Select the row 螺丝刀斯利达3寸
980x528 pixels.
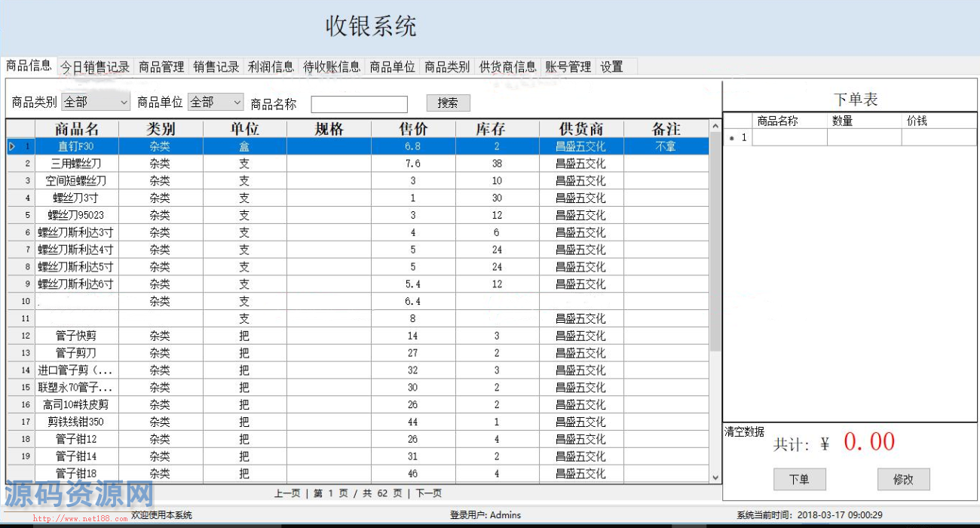coord(358,232)
